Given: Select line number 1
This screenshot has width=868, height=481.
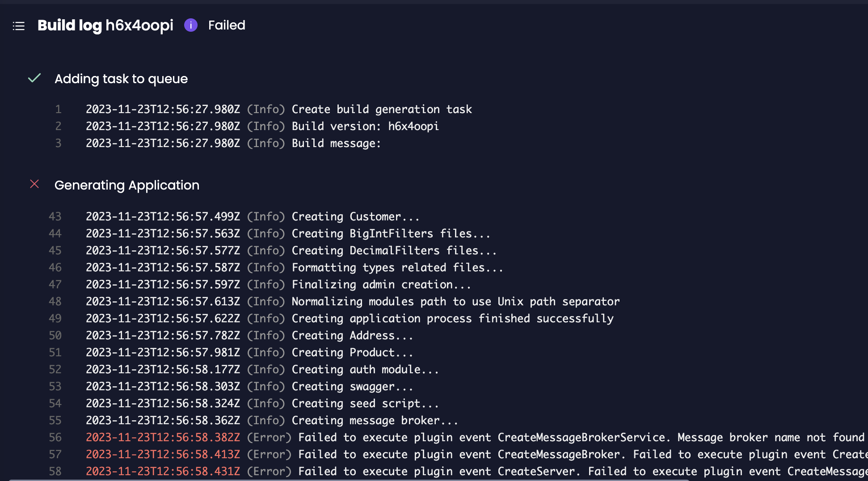Looking at the screenshot, I should click(58, 109).
